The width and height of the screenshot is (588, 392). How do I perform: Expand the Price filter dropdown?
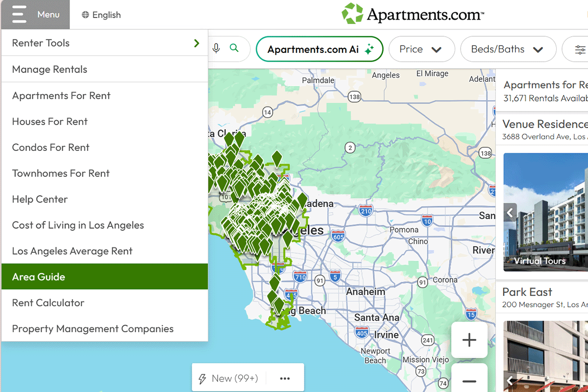421,49
